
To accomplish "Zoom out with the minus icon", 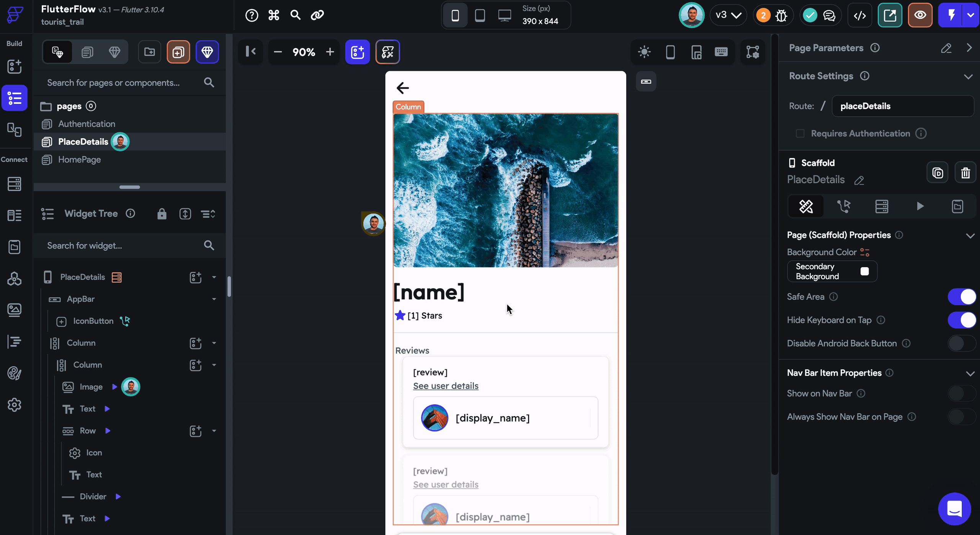I will click(278, 52).
